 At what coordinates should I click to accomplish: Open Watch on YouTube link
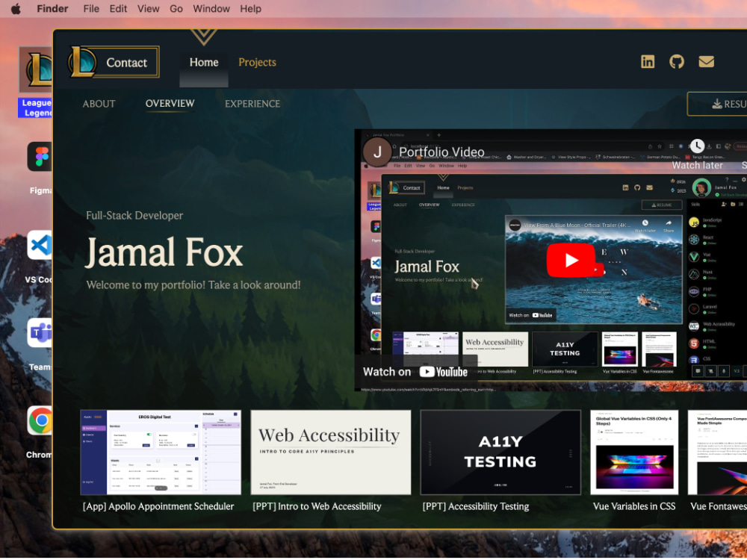[x=415, y=372]
